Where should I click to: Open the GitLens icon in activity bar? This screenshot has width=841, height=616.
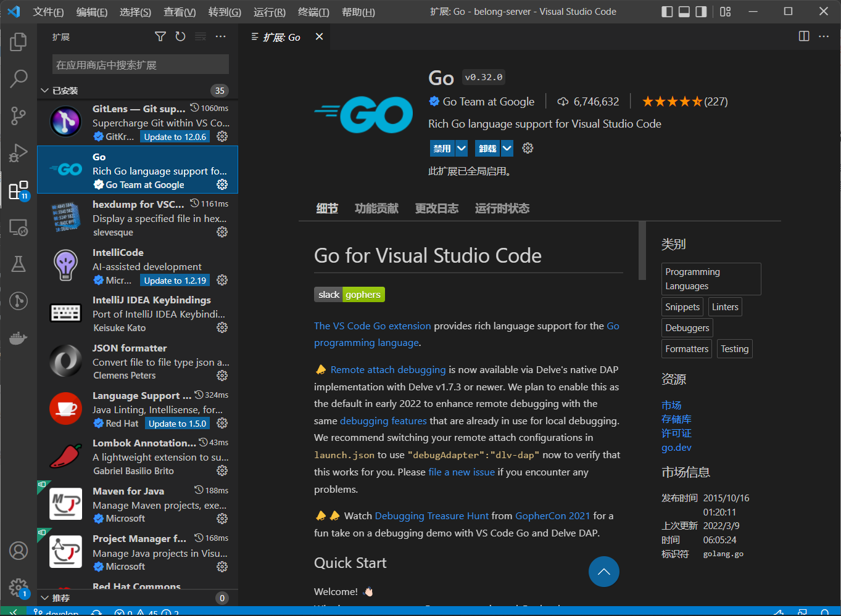point(19,301)
